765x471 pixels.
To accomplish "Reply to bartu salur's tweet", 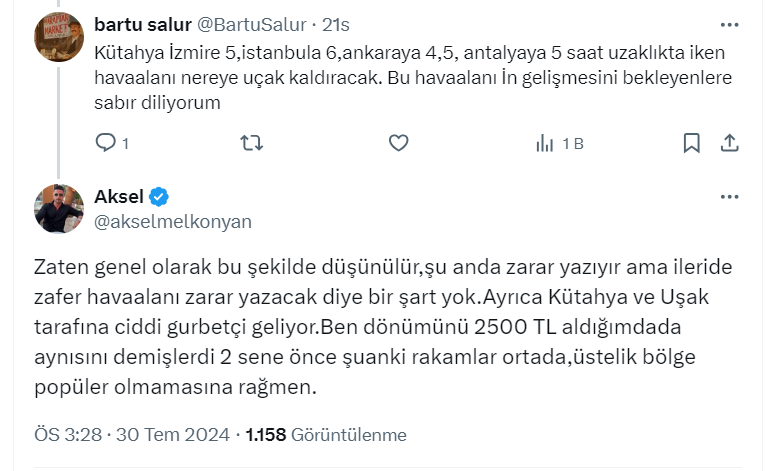I will [x=106, y=143].
